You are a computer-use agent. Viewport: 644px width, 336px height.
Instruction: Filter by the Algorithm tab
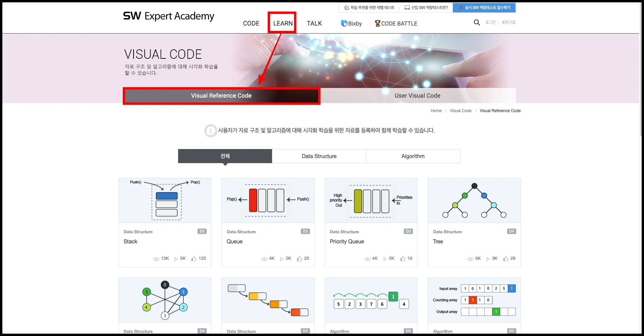(413, 156)
